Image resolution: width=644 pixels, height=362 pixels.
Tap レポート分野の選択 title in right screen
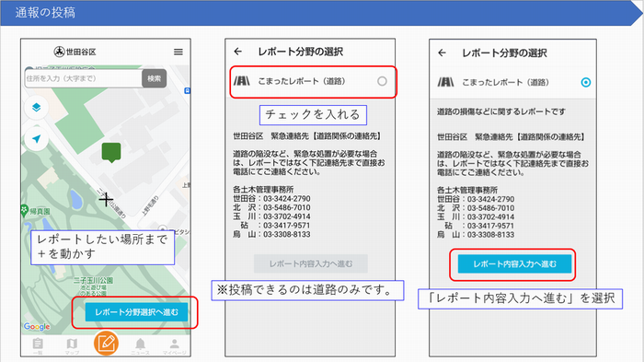click(x=504, y=53)
